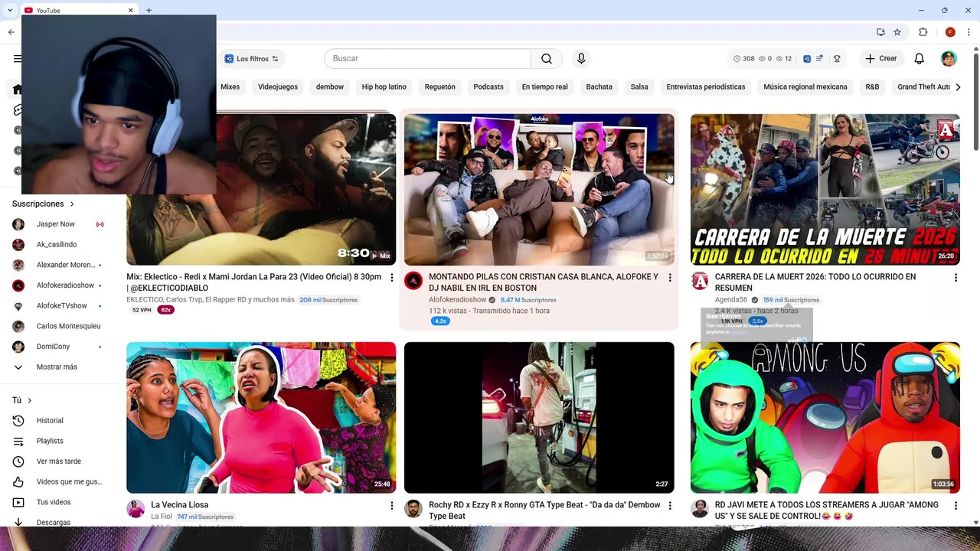
Task: Open the La Fiol channel avatar
Action: coord(136,509)
